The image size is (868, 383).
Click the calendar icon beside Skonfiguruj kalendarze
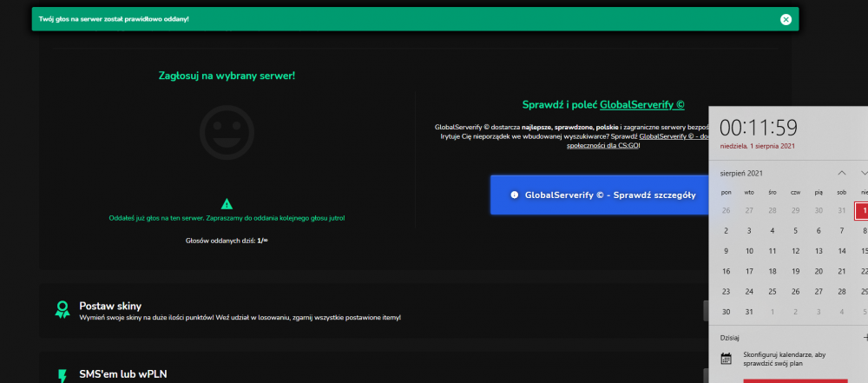[x=727, y=358]
